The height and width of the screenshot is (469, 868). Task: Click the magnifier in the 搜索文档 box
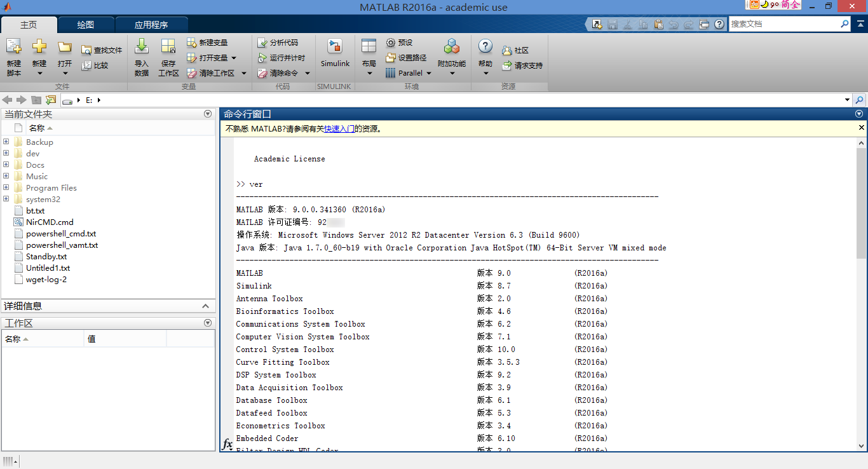844,24
